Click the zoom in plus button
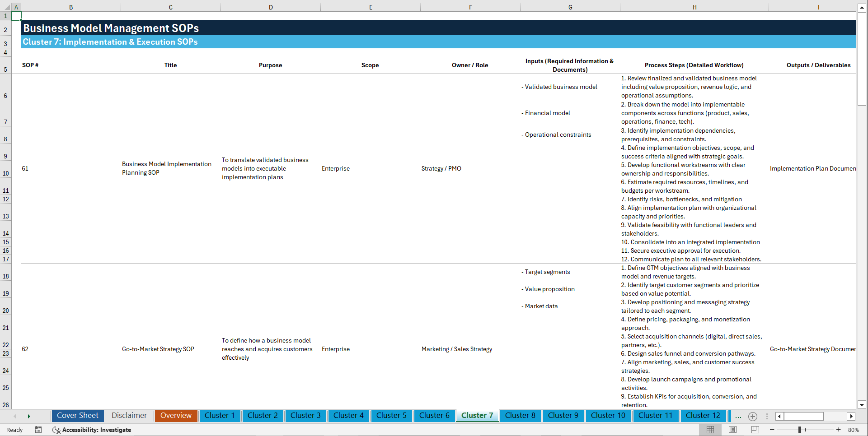 [838, 430]
